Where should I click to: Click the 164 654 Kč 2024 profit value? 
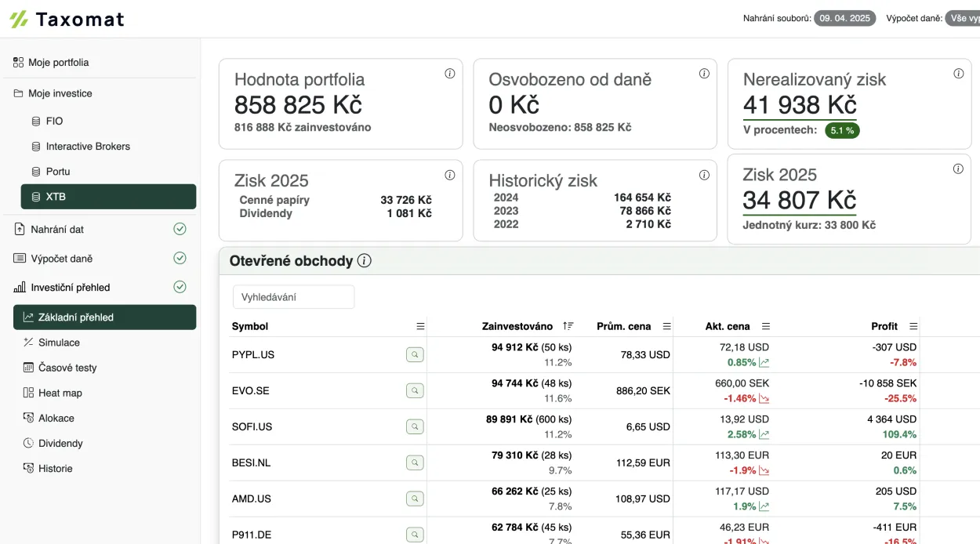pyautogui.click(x=642, y=198)
